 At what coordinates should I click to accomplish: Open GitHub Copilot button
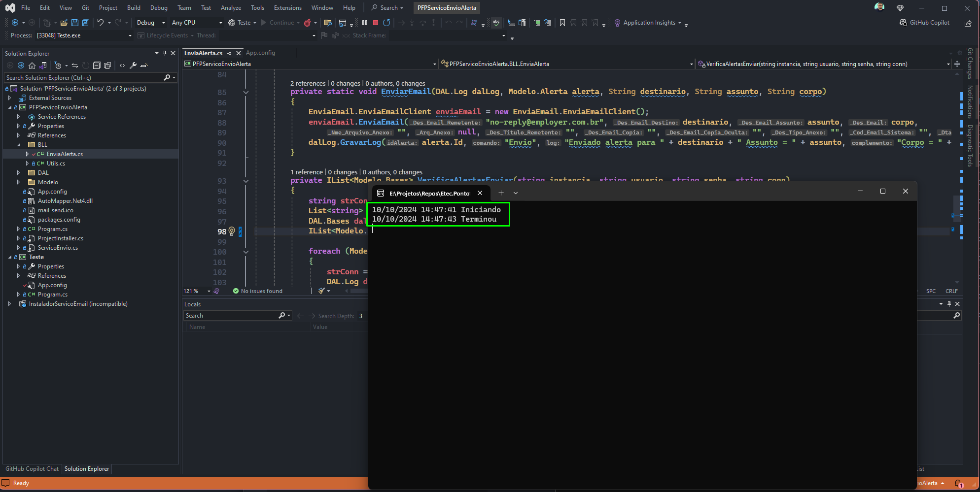tap(925, 23)
